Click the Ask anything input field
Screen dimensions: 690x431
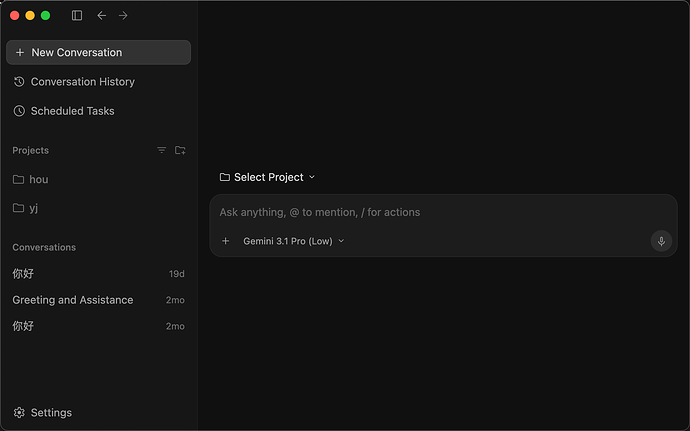click(x=443, y=212)
